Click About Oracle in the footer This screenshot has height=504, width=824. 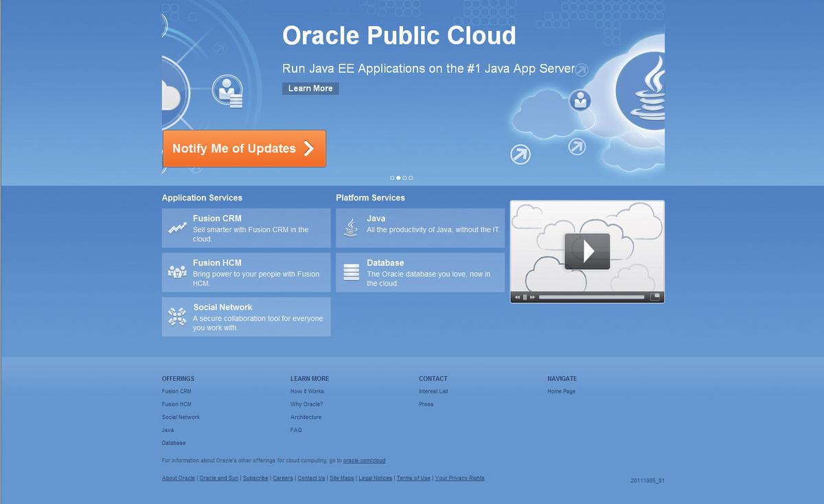click(179, 478)
